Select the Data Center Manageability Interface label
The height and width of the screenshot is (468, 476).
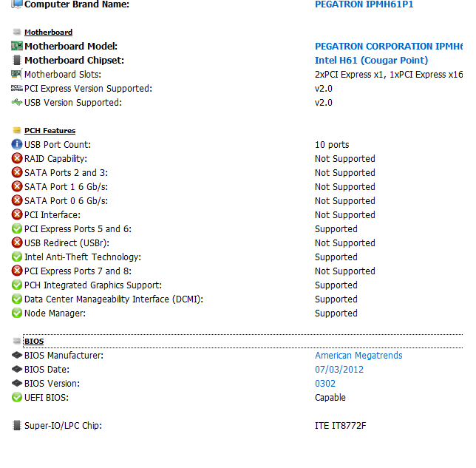[x=114, y=299]
